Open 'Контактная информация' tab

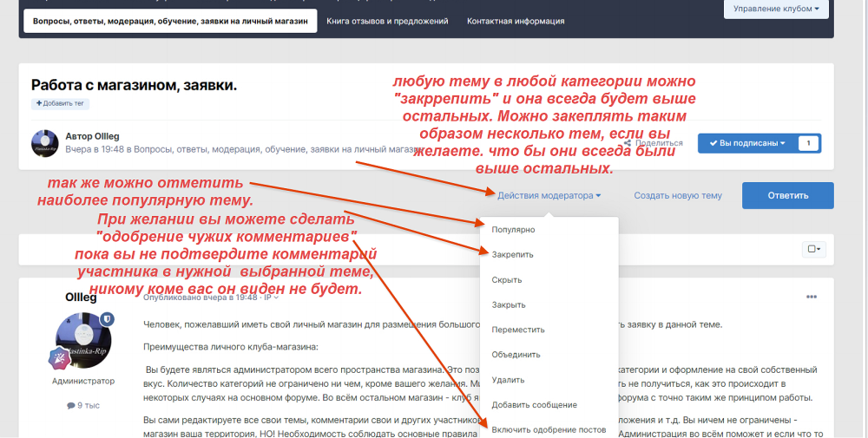[516, 21]
